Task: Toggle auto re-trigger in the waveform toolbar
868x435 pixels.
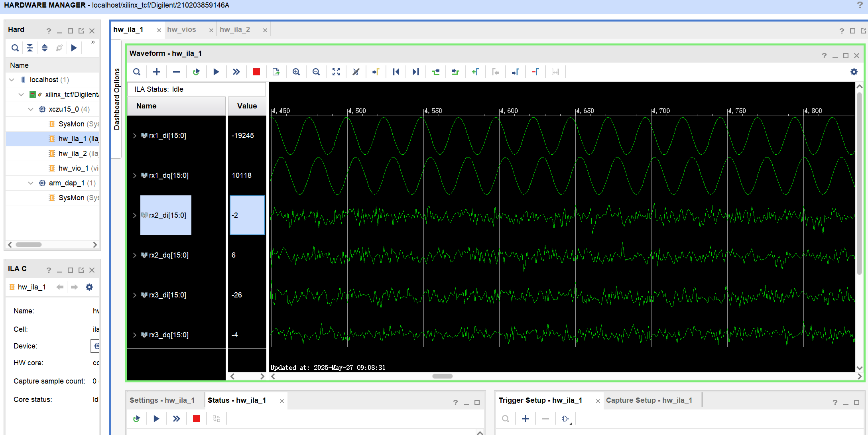Action: pyautogui.click(x=196, y=72)
